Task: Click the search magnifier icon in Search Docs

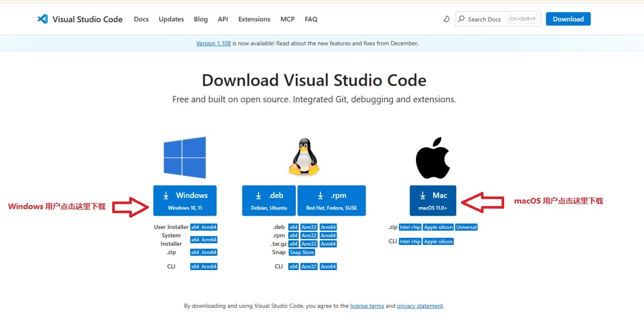Action: click(461, 19)
